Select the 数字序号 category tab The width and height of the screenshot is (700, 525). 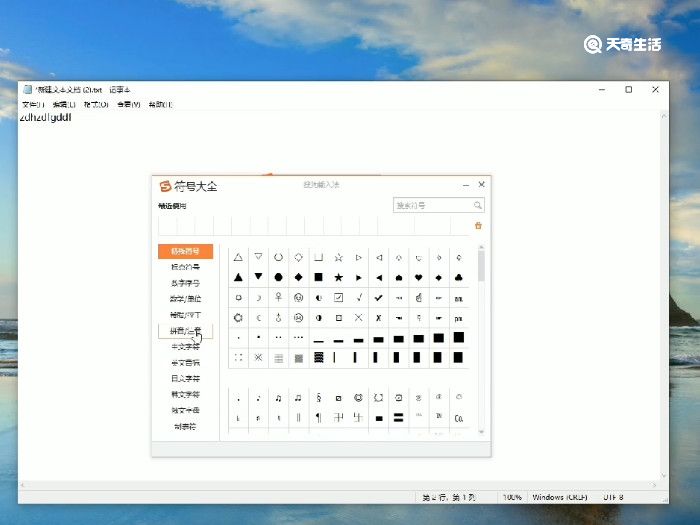pos(185,283)
